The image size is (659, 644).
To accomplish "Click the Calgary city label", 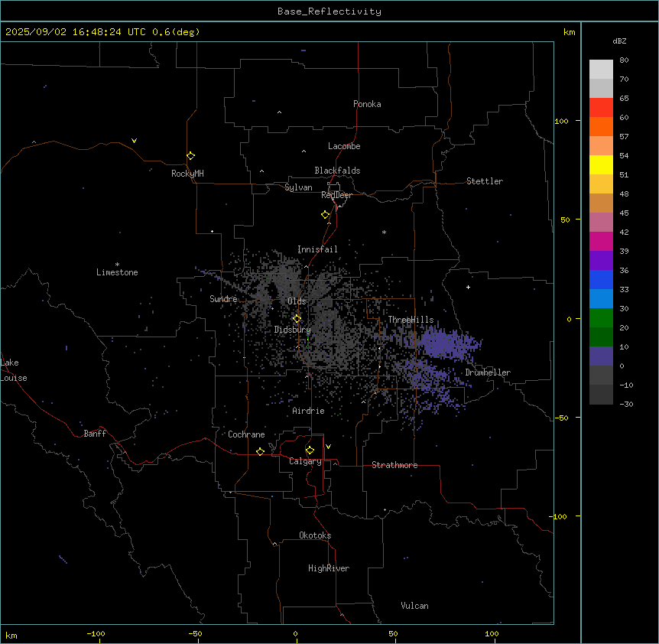I will [305, 461].
